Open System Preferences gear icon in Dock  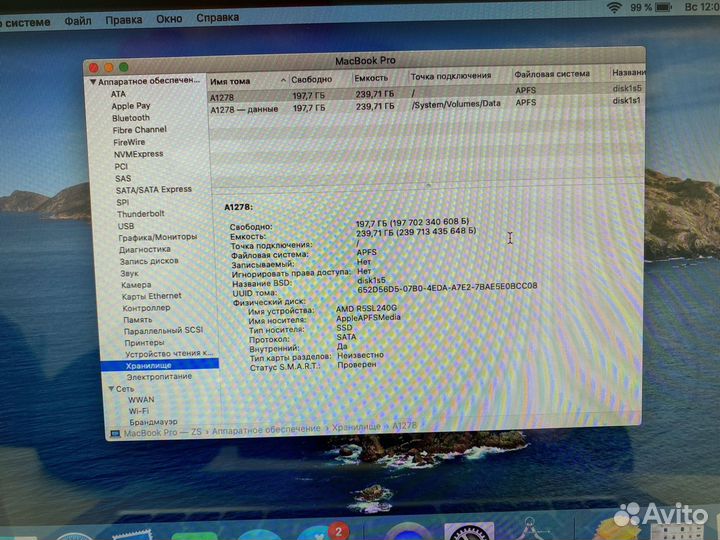coord(469,533)
